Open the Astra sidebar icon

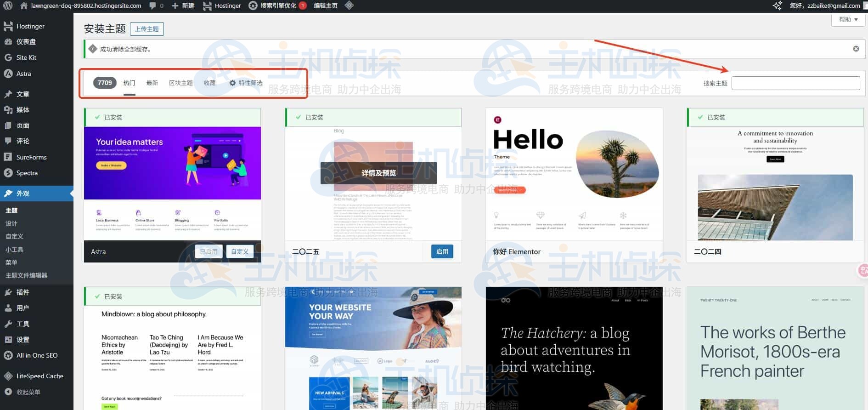coord(8,74)
